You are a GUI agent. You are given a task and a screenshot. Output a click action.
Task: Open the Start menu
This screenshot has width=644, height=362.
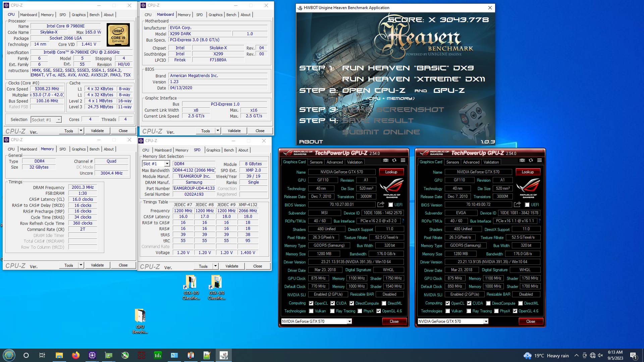(9, 355)
